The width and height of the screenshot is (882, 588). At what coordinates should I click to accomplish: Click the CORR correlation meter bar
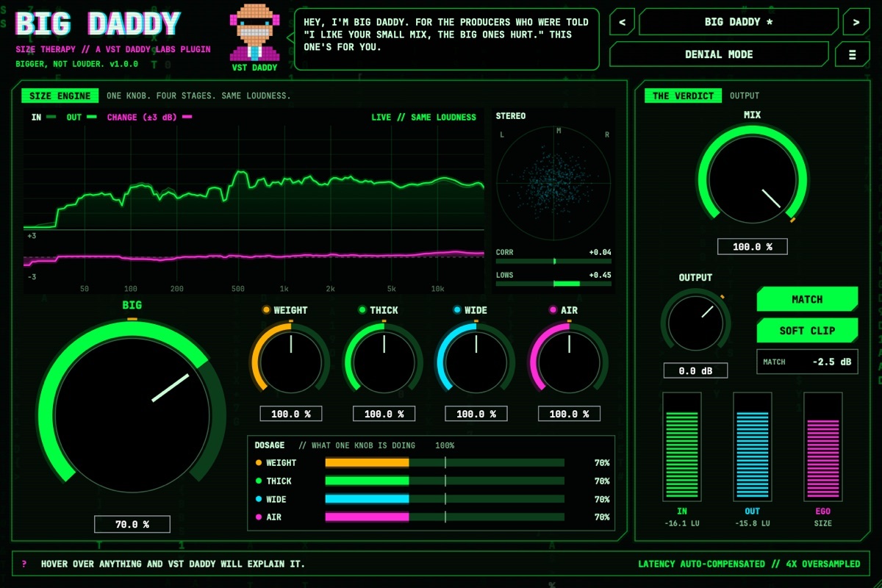point(553,261)
